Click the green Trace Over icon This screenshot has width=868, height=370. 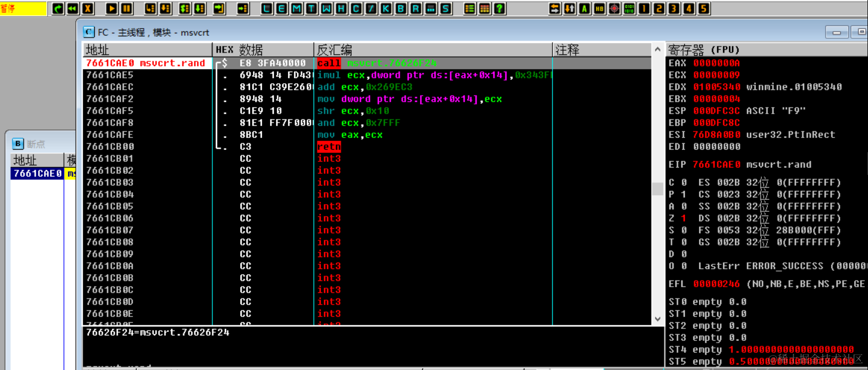pos(200,8)
